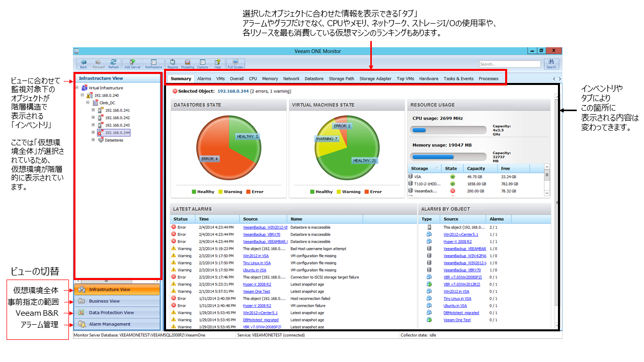Expand host 192.168.0.241 in tree

(x=93, y=110)
